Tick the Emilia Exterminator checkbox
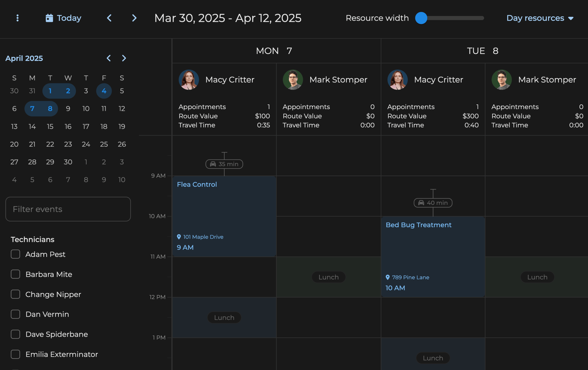Viewport: 588px width, 370px height. [x=15, y=354]
